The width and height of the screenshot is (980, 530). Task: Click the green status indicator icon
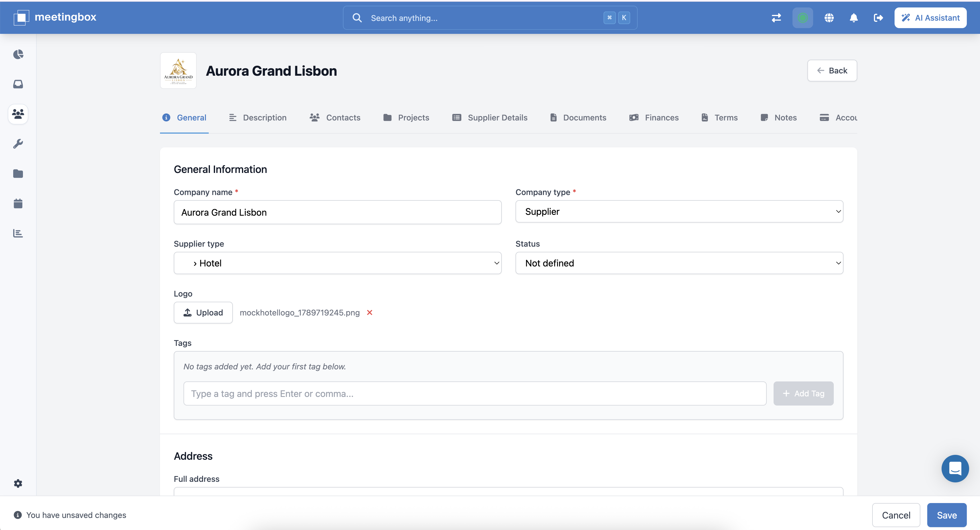(x=803, y=17)
